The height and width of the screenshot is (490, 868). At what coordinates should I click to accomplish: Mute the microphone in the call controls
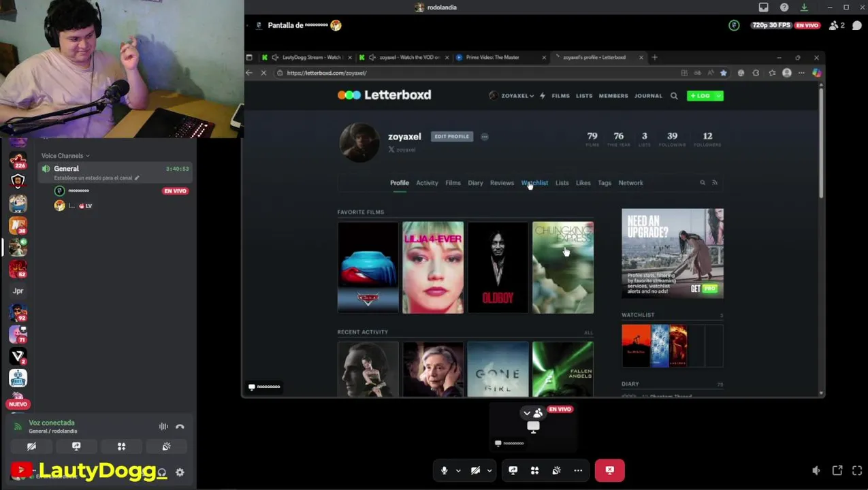click(444, 470)
